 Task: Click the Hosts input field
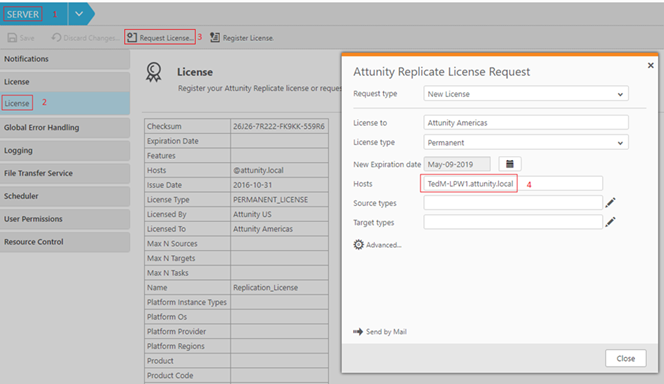point(512,184)
